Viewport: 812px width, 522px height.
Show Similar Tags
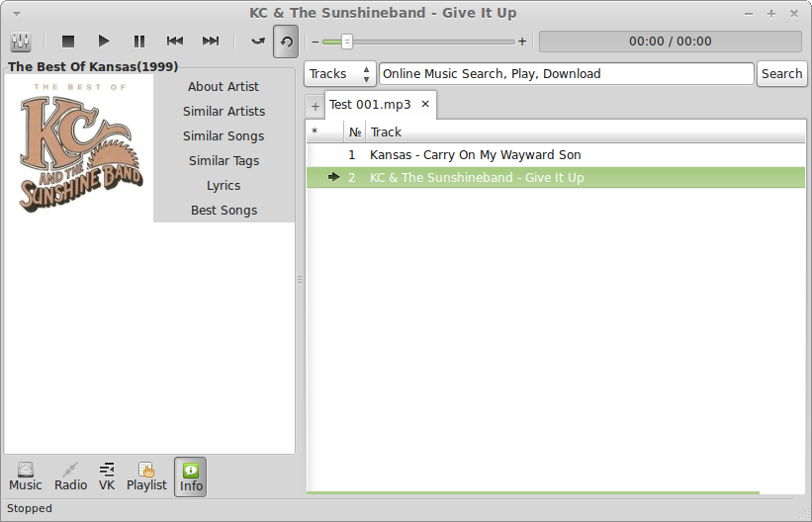click(224, 161)
